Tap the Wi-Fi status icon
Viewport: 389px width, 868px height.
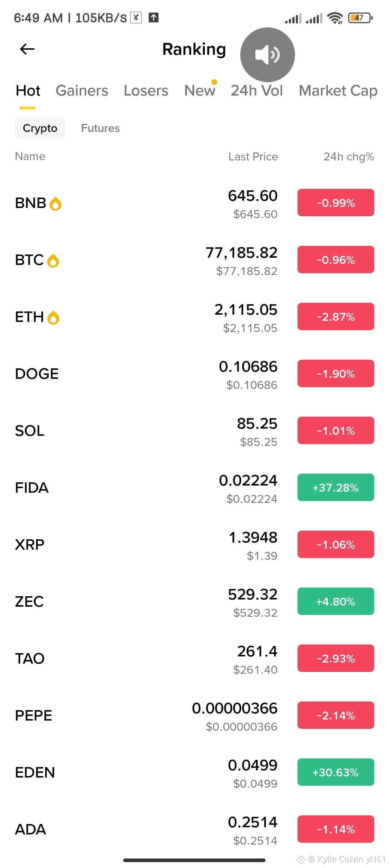click(x=335, y=18)
